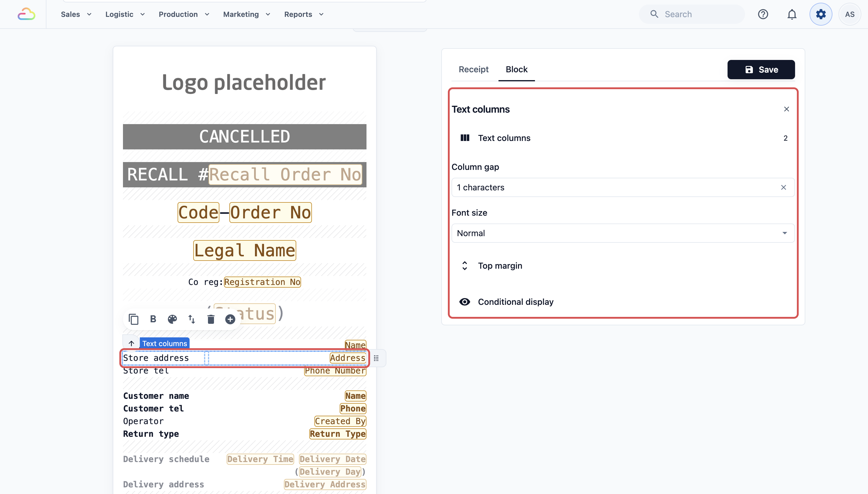868x494 pixels.
Task: Open Conditional display eye option
Action: click(623, 302)
